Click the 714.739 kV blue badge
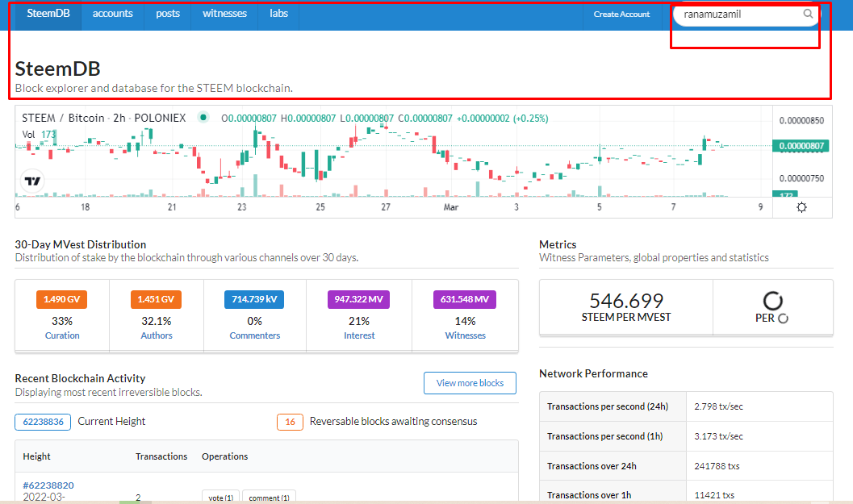Image resolution: width=853 pixels, height=504 pixels. [254, 299]
